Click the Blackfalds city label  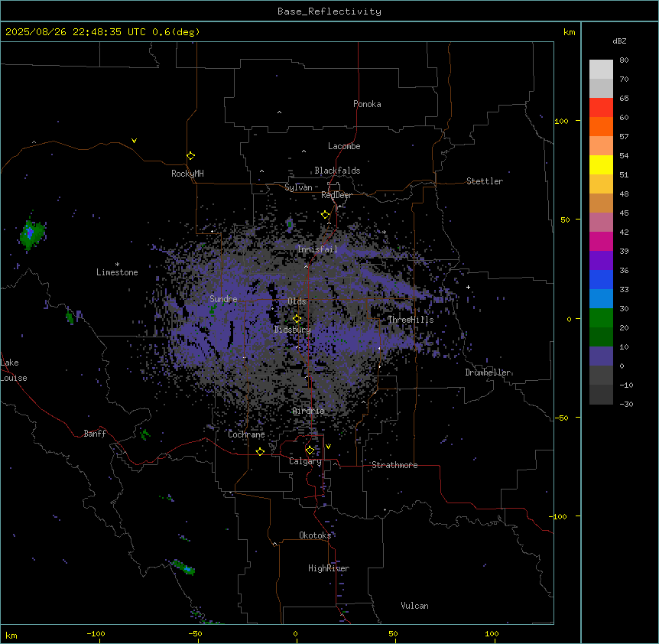coord(337,171)
